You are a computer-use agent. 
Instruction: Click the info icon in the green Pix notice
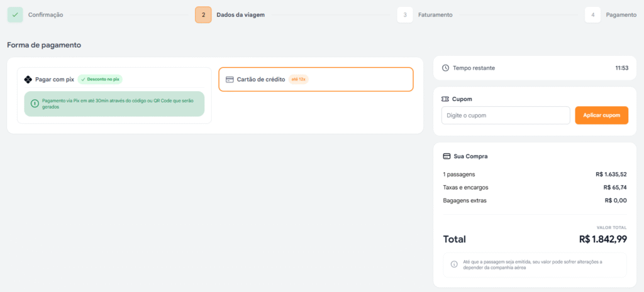[35, 104]
